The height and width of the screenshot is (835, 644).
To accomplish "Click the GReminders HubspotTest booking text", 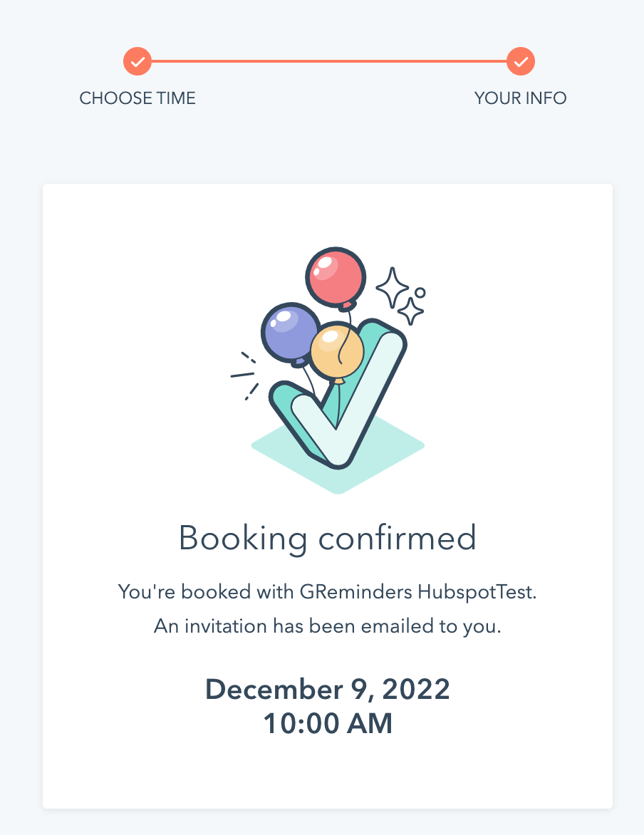I will [327, 591].
